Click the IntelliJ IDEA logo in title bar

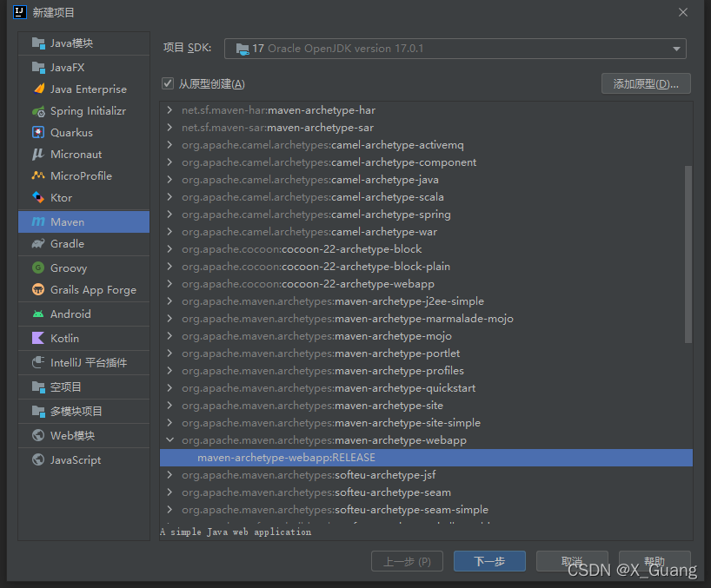(x=20, y=12)
